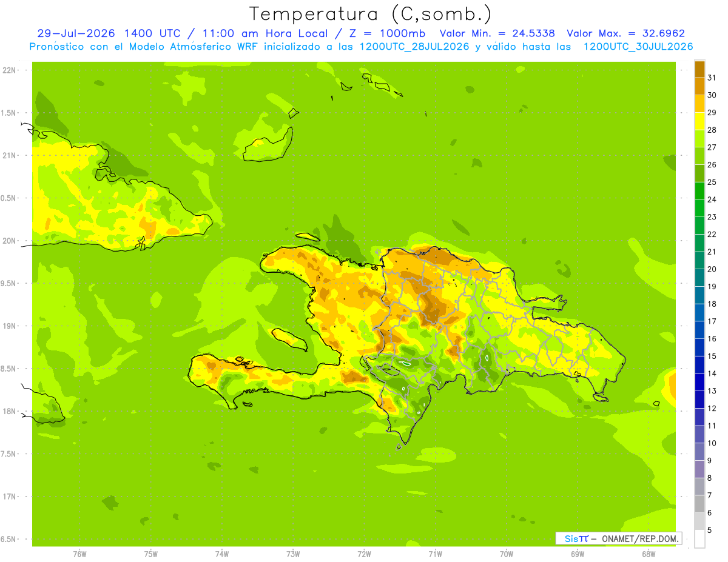Click the '74W' longitude label

[222, 554]
